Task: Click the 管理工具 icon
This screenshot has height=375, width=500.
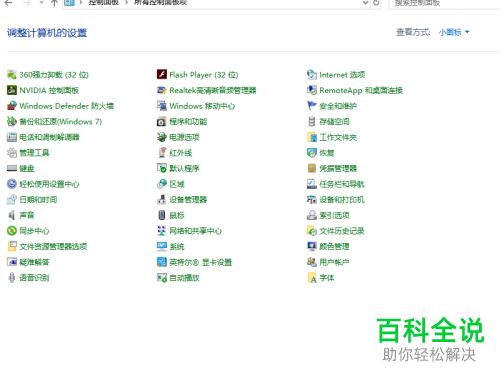Action: 12,153
